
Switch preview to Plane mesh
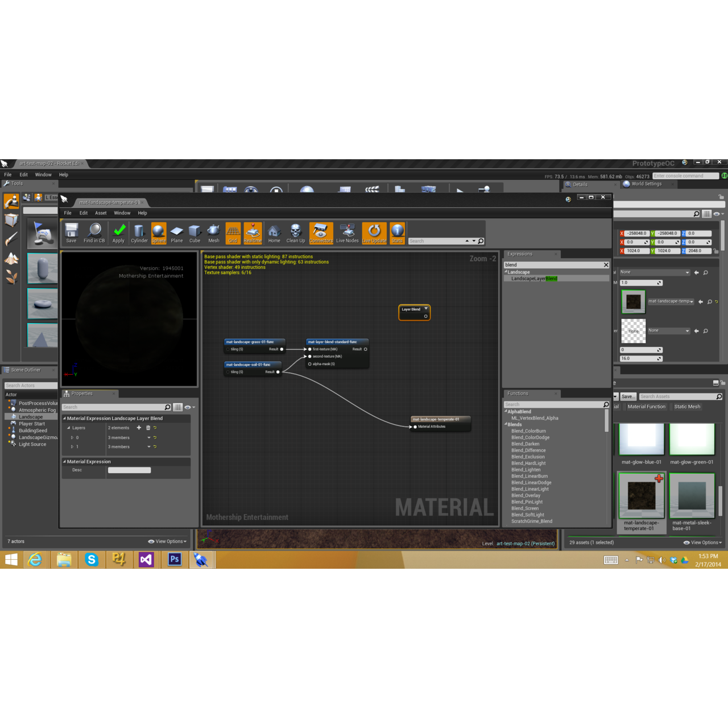coord(177,231)
